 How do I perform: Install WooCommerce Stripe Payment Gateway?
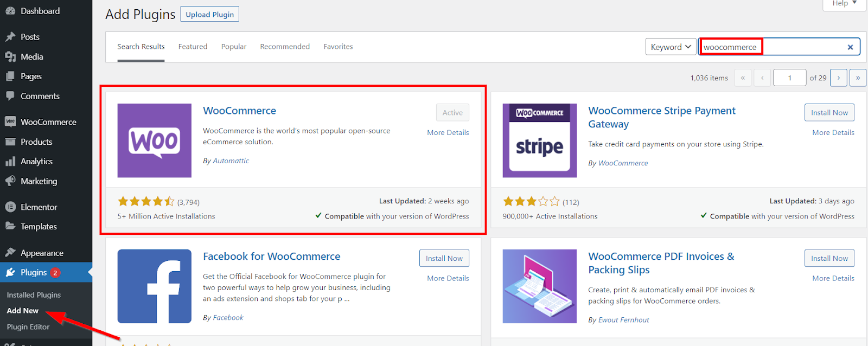coord(829,112)
